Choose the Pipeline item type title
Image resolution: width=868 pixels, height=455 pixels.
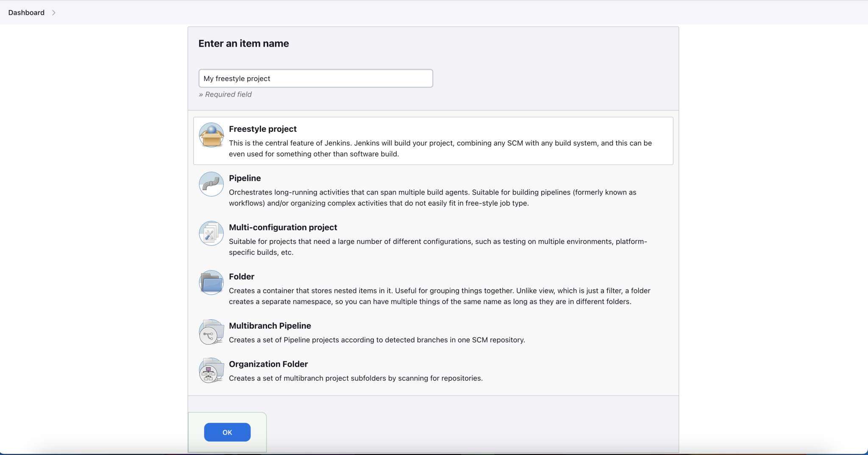(245, 178)
